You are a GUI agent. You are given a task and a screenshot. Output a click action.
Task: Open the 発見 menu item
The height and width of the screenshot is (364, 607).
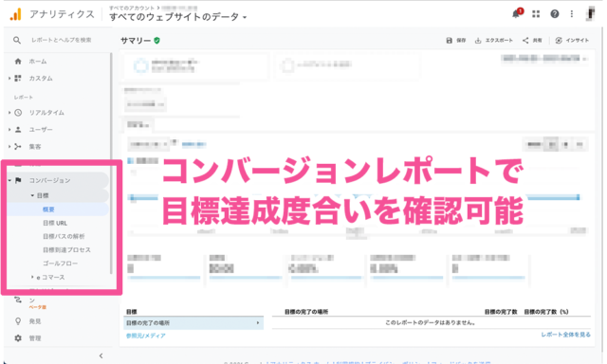tap(35, 321)
